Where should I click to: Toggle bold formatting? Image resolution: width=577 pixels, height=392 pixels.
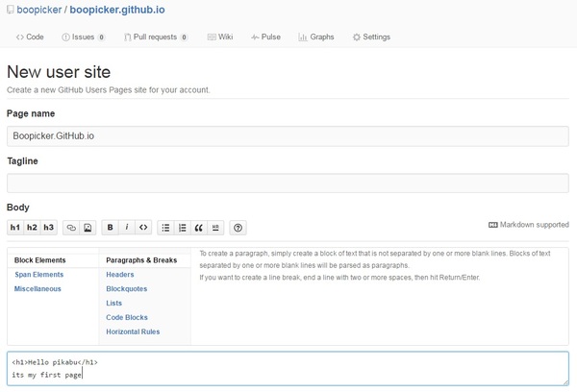(111, 228)
